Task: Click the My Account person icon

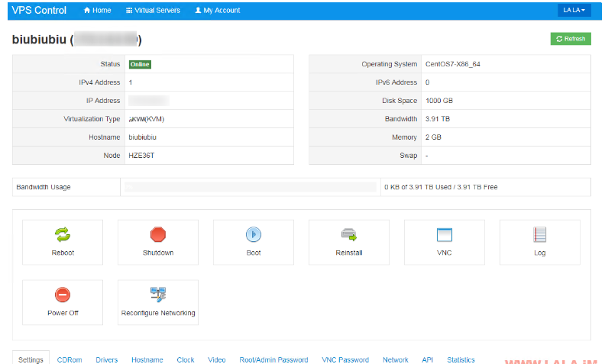Action: click(198, 11)
